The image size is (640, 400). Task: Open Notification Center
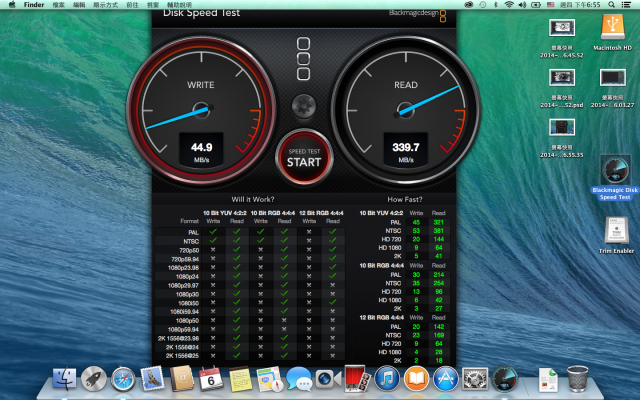pyautogui.click(x=626, y=5)
